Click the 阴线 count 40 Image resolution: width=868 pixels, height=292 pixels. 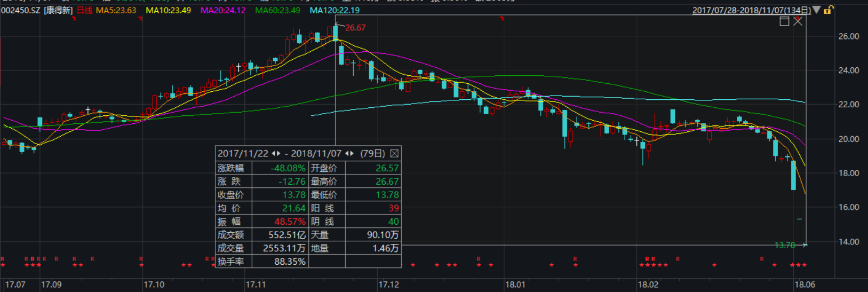394,222
